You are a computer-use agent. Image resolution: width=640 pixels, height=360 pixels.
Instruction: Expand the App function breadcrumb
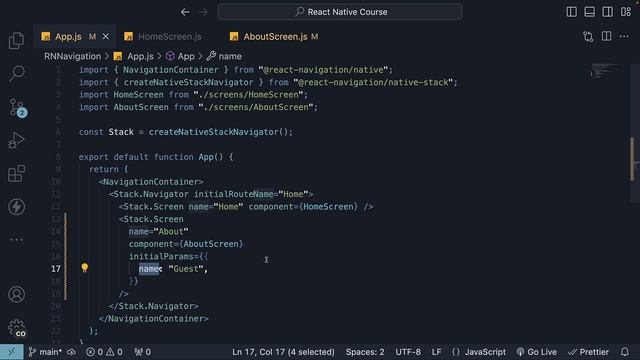180,56
